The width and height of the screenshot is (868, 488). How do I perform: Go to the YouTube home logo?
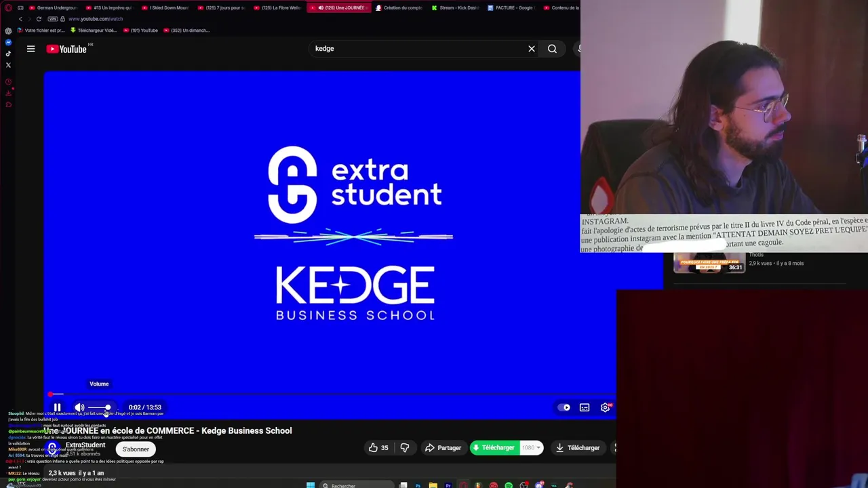point(66,49)
